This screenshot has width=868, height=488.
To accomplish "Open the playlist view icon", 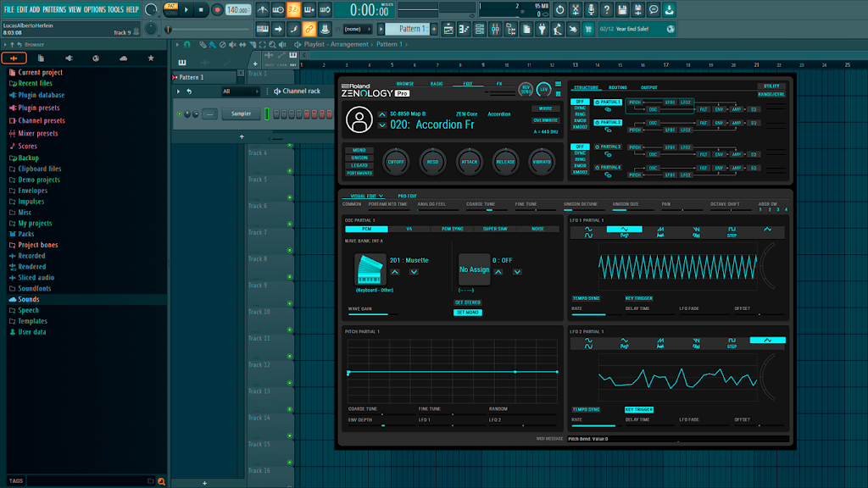I will coord(448,29).
